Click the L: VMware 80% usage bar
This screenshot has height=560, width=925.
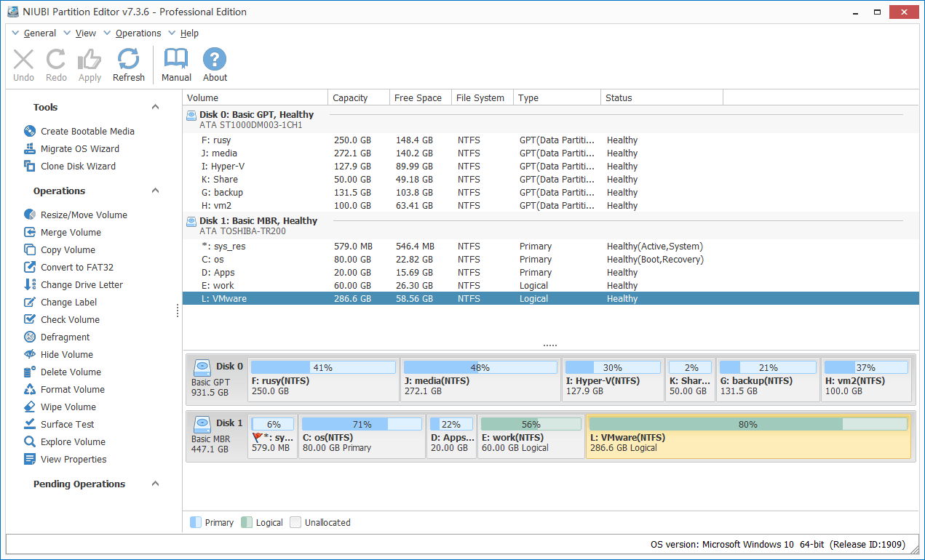tap(748, 424)
